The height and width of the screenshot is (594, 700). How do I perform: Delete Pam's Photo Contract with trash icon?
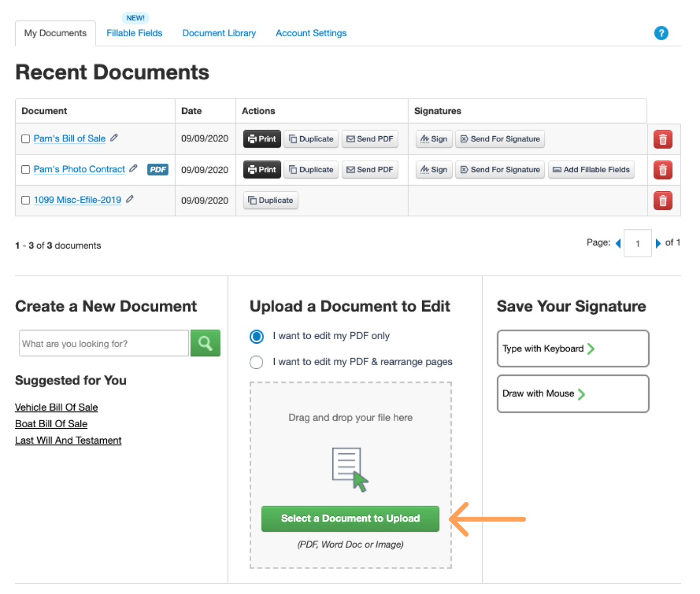[663, 170]
